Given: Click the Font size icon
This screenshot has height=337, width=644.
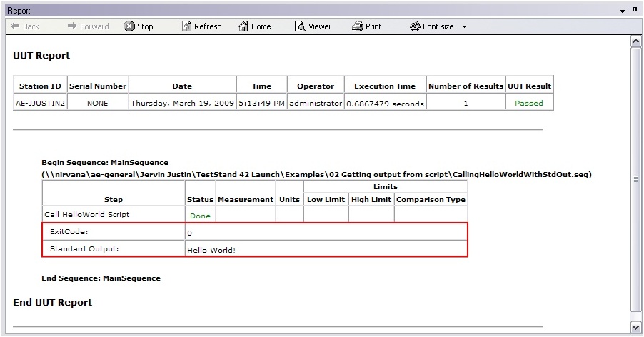Looking at the screenshot, I should [x=416, y=26].
